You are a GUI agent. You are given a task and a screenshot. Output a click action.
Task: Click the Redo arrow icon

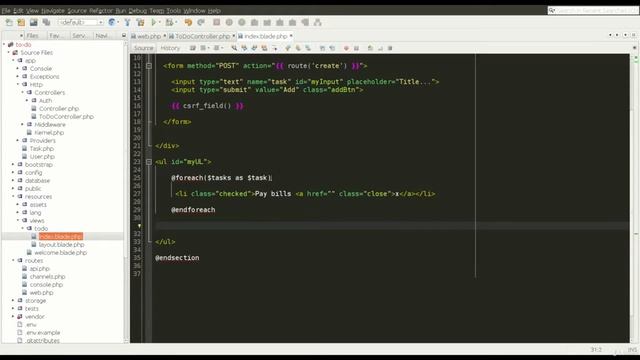201,22
